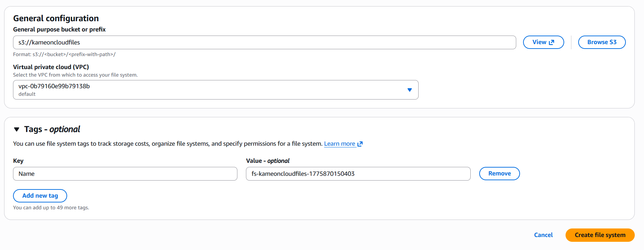The image size is (644, 250).
Task: Click the View button text
Action: click(539, 42)
